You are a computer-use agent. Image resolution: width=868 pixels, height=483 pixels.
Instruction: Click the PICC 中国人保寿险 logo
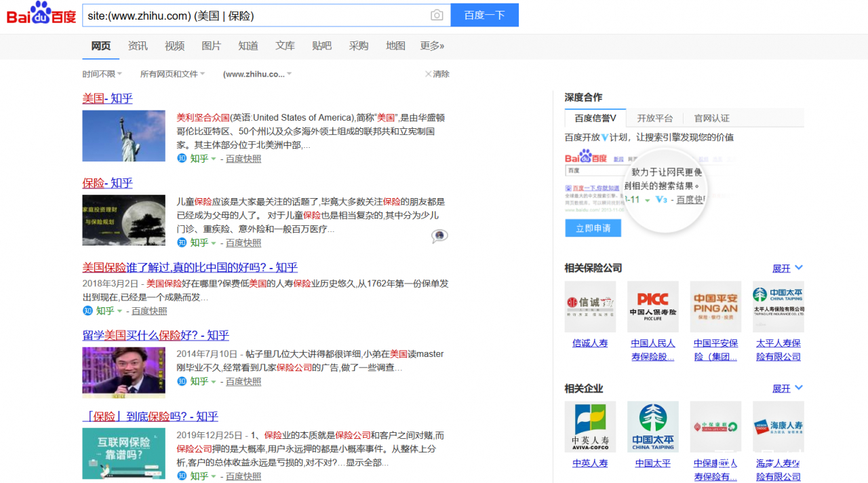coord(652,306)
